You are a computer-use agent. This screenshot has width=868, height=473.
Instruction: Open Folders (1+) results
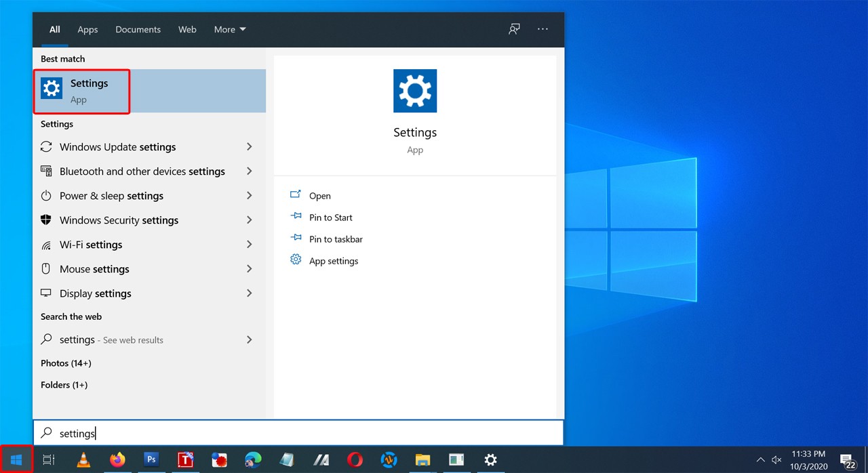pyautogui.click(x=64, y=385)
